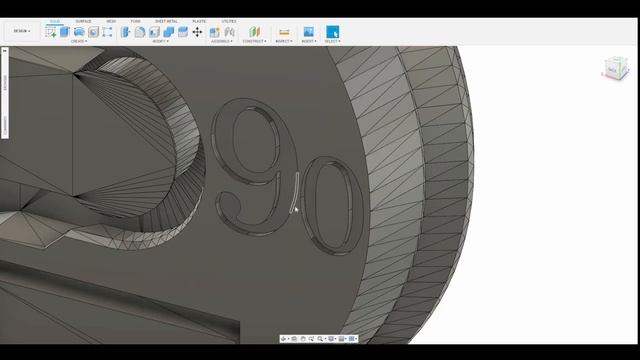640x360 pixels.
Task: Expand the CONSTRUCT menu
Action: point(254,41)
